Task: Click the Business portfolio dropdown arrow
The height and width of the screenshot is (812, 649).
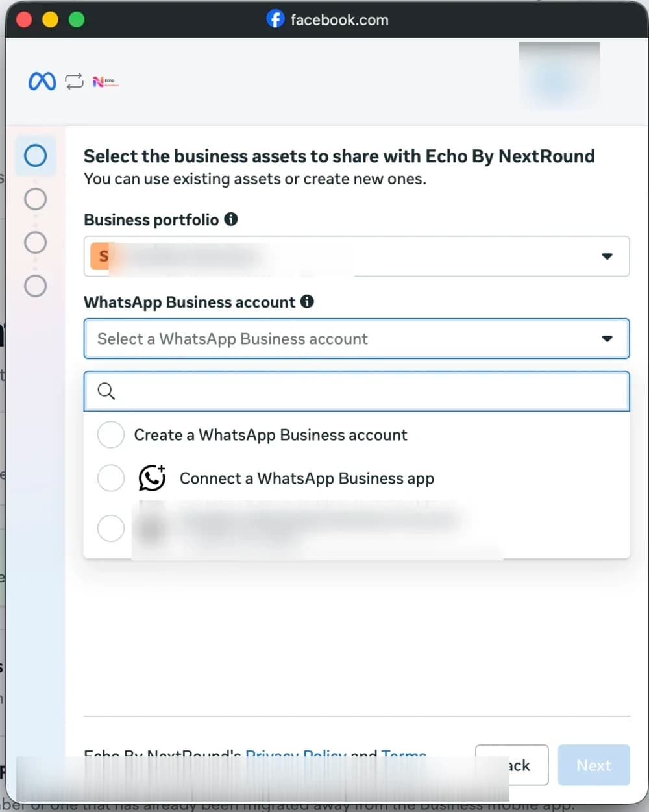Action: (607, 256)
